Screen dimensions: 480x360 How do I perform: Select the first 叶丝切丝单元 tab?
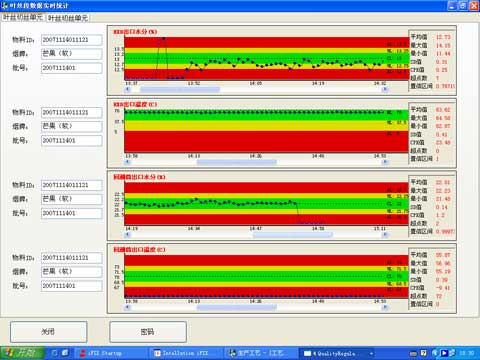(x=23, y=17)
